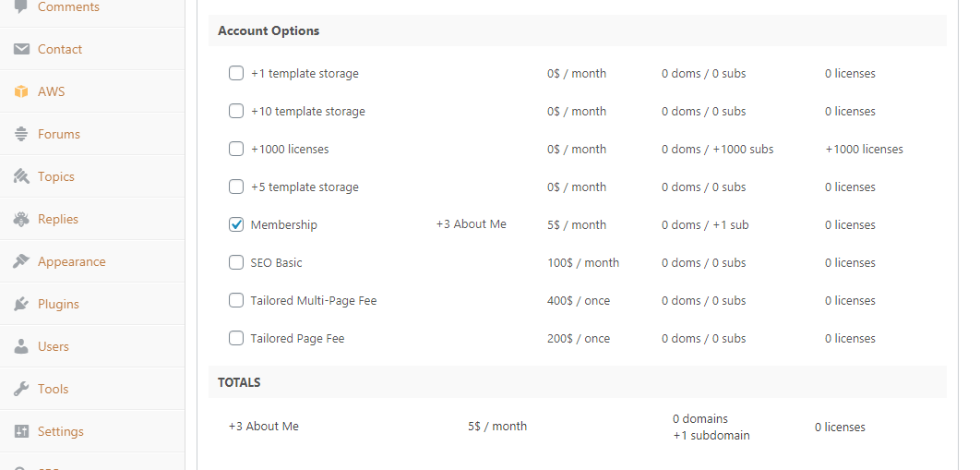Select the Forums icon in sidebar
This screenshot has height=470, width=980.
21,134
